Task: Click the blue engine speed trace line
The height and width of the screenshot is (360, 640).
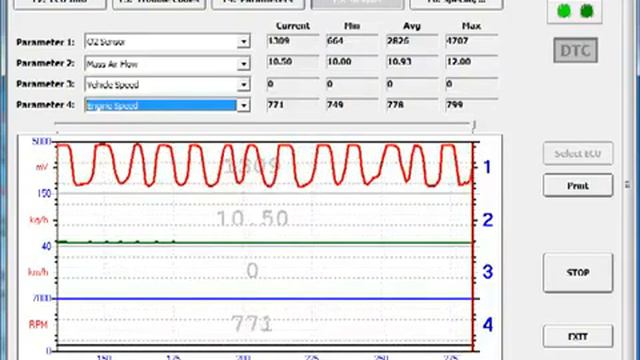Action: click(x=264, y=299)
